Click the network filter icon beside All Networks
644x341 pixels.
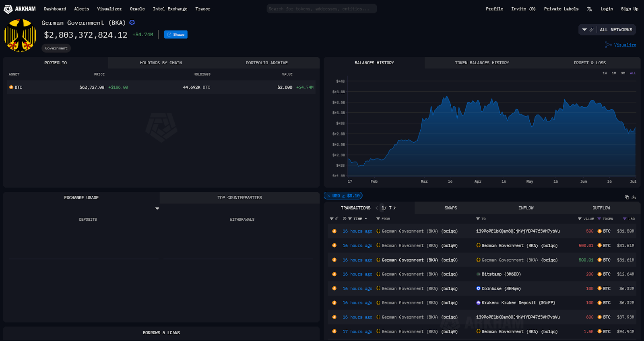(584, 30)
